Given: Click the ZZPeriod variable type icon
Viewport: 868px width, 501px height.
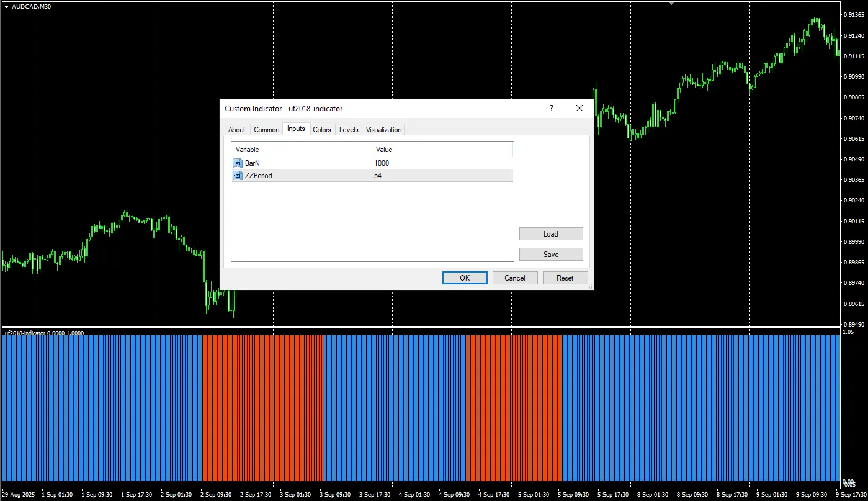Looking at the screenshot, I should (x=238, y=176).
